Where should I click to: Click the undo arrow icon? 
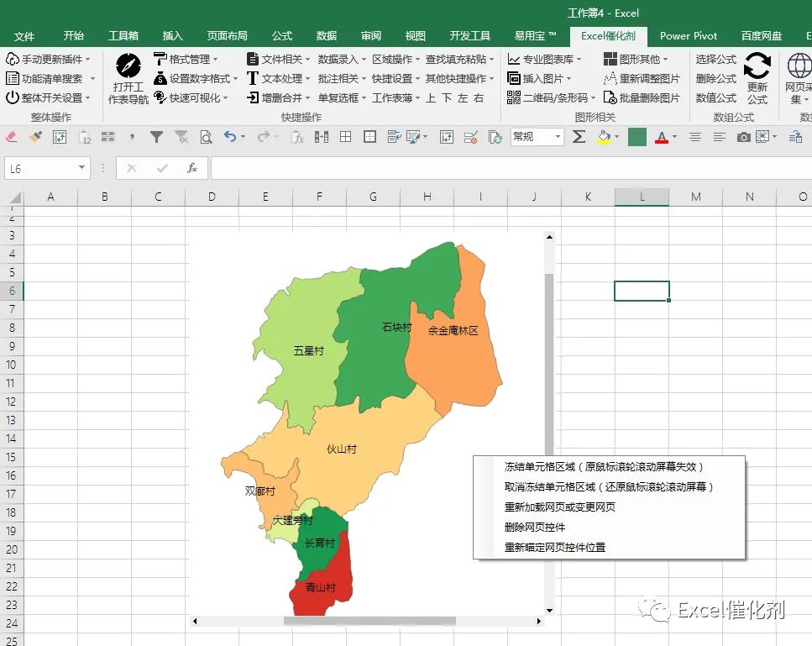pos(230,137)
